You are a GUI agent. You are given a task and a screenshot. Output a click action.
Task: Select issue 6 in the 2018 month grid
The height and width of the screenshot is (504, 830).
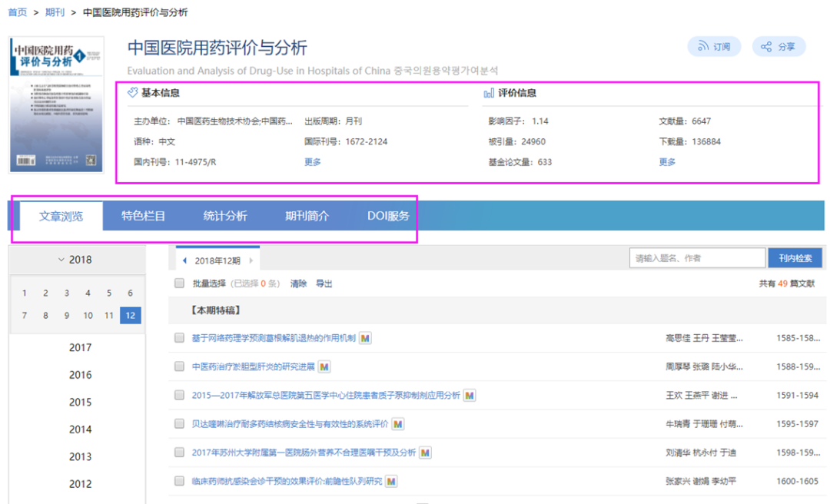tap(131, 293)
